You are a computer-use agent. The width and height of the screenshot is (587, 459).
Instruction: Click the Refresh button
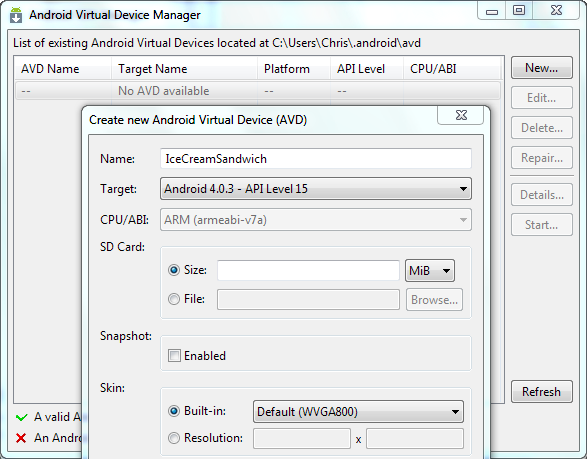pos(542,392)
